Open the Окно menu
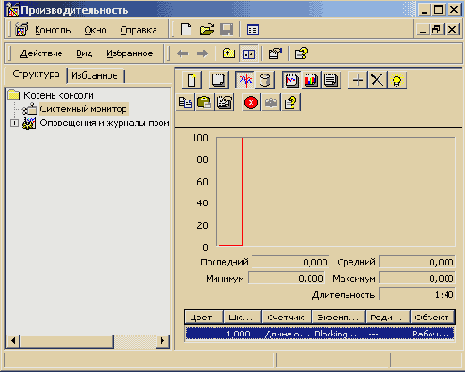The width and height of the screenshot is (465, 372). click(x=95, y=30)
